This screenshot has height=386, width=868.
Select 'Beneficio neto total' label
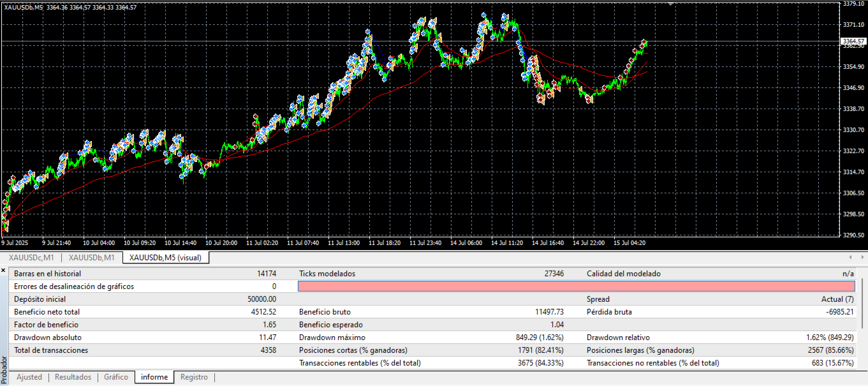[47, 312]
